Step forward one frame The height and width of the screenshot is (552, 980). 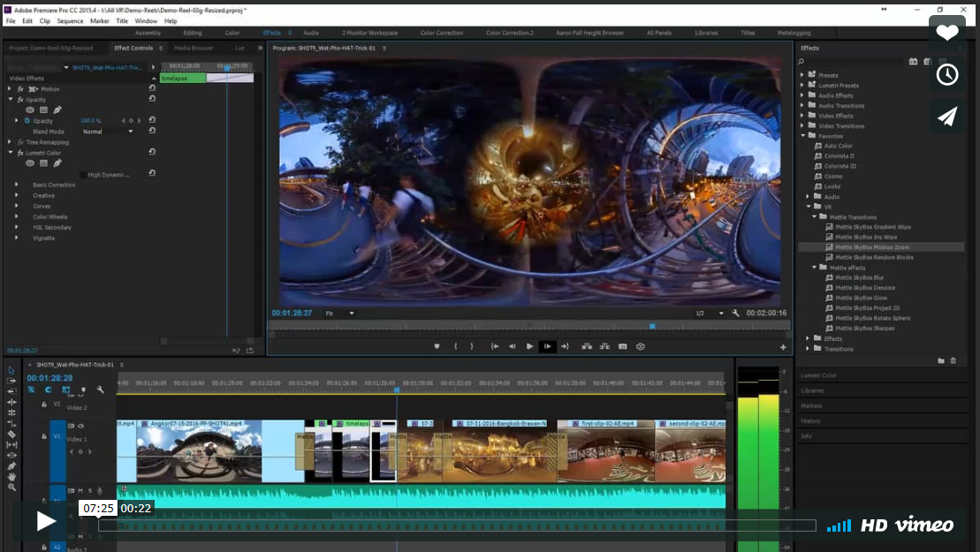[x=547, y=346]
